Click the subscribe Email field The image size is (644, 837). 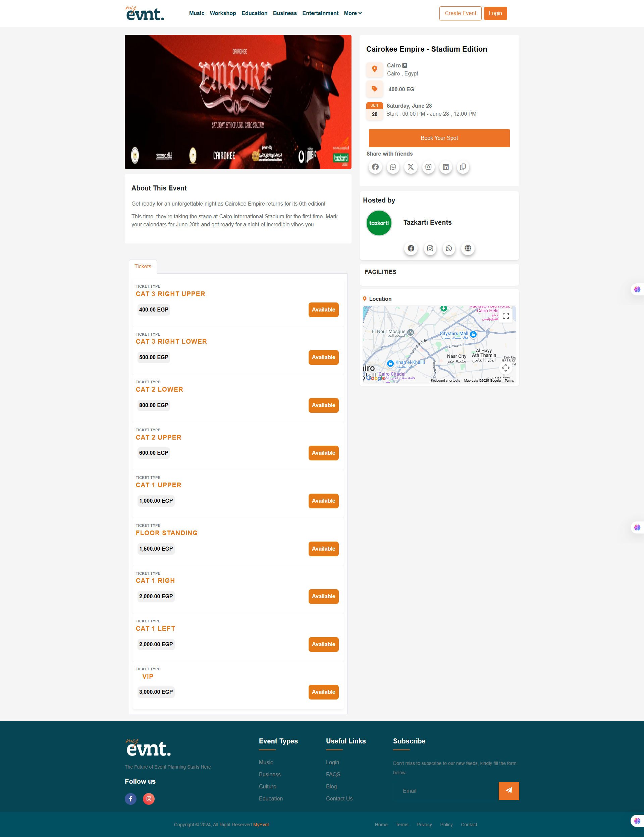pyautogui.click(x=446, y=791)
